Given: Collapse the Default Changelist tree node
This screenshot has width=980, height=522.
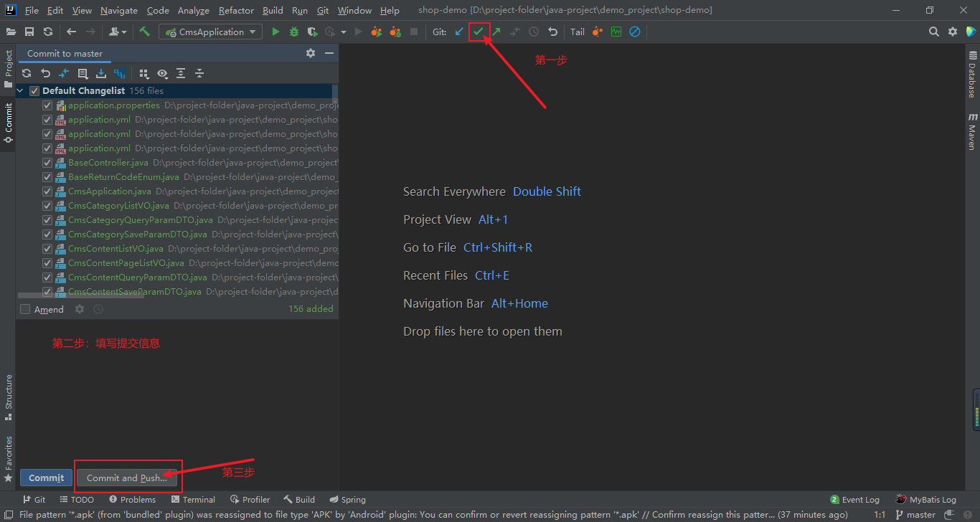Looking at the screenshot, I should pos(20,91).
